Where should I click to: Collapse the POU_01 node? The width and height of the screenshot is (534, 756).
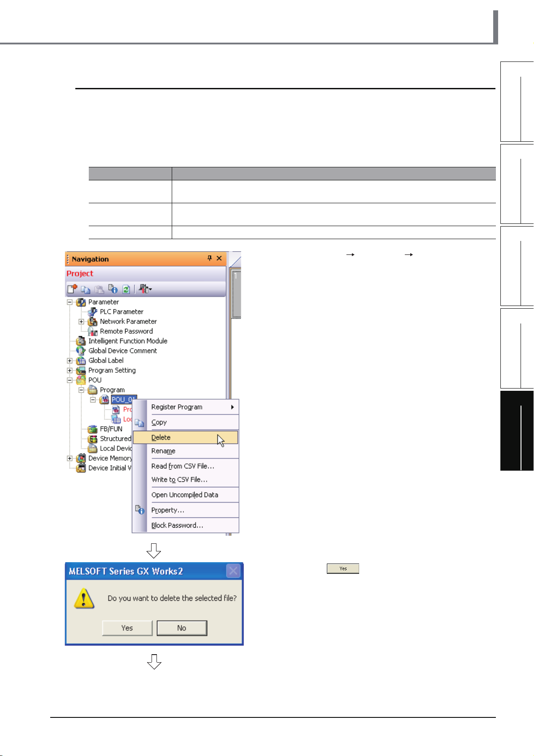point(93,400)
